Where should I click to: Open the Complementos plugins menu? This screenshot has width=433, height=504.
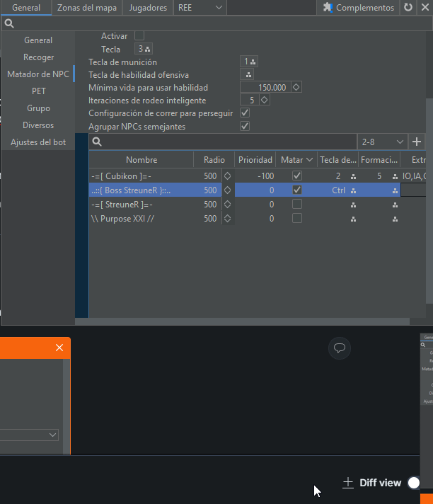click(x=358, y=8)
